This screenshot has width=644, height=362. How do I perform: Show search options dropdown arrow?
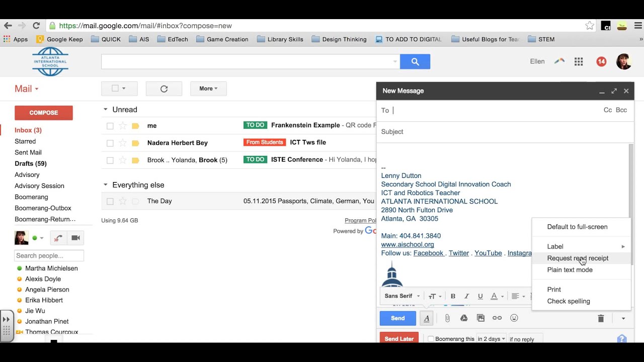click(x=395, y=61)
